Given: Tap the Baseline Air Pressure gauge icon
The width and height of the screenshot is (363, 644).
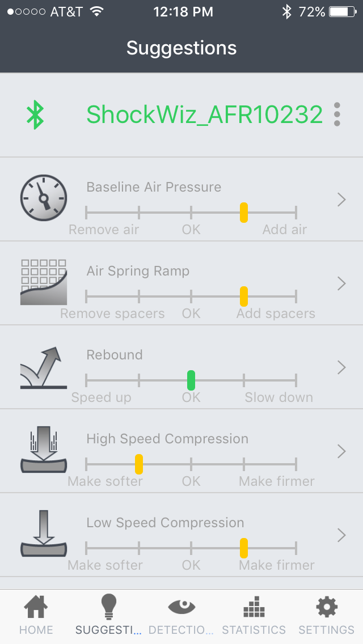Looking at the screenshot, I should (44, 198).
